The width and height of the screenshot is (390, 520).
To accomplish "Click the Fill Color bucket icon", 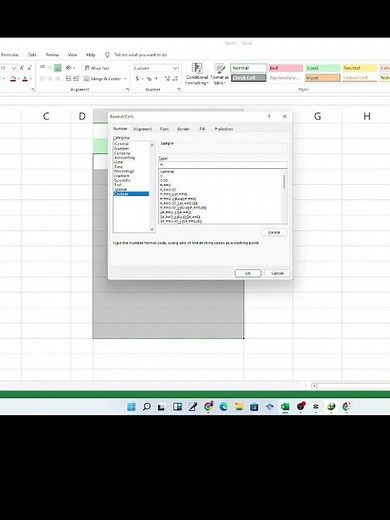I will (x=13, y=79).
